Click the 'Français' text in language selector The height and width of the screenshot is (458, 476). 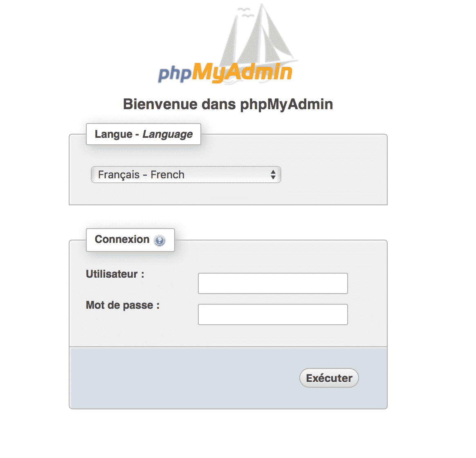pos(119,175)
